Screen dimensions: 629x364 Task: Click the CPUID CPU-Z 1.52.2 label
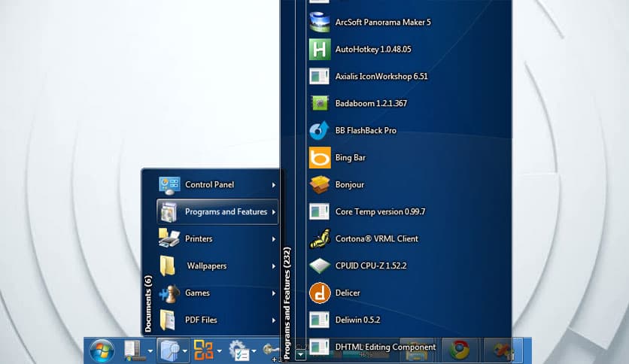pyautogui.click(x=371, y=265)
